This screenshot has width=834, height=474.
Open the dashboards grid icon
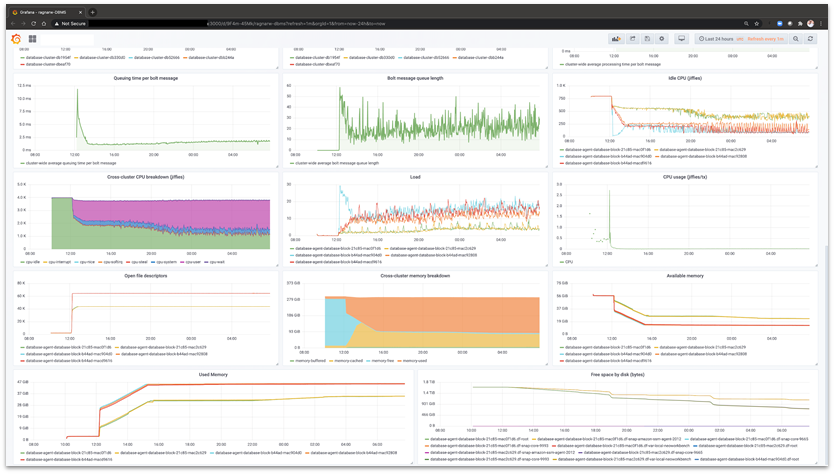[x=32, y=39]
